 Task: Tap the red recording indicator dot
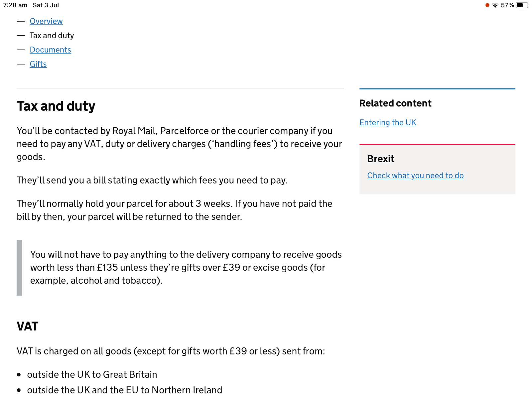[487, 5]
